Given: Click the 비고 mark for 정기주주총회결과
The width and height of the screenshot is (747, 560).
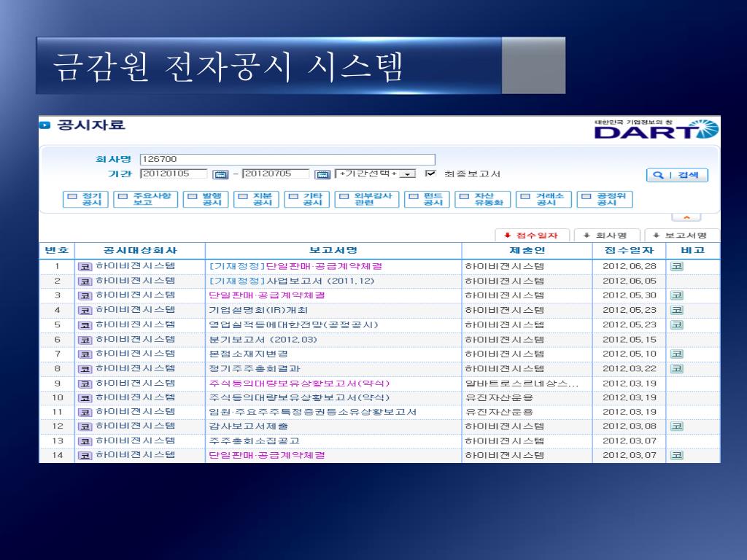Looking at the screenshot, I should (677, 368).
